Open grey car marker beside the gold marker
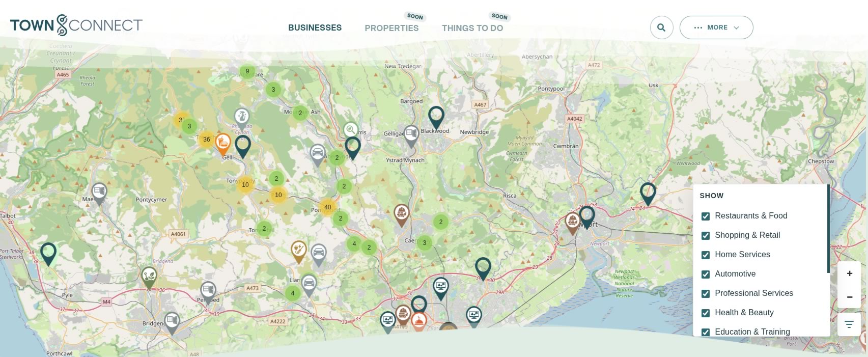 coord(319,255)
